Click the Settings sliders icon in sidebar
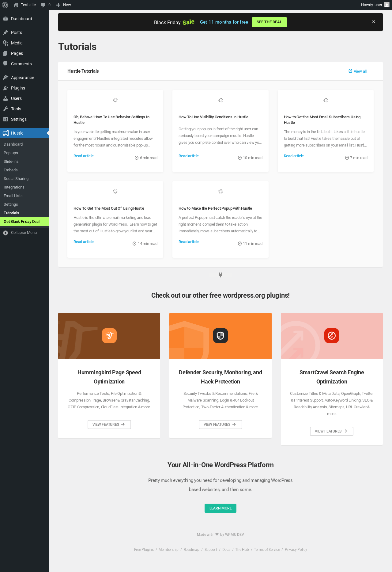This screenshot has height=572, width=392. coord(6,119)
